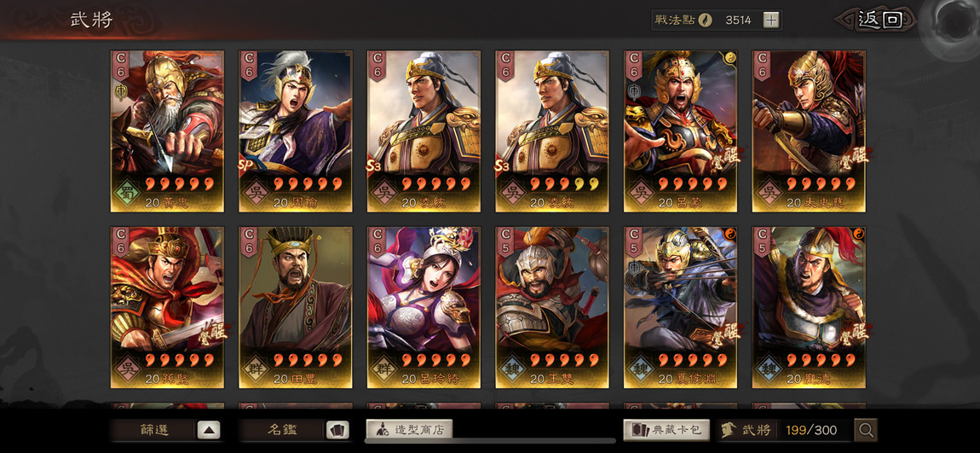Tap the 戰法點 coin icon
Viewport: 980px width, 453px height.
[x=705, y=20]
